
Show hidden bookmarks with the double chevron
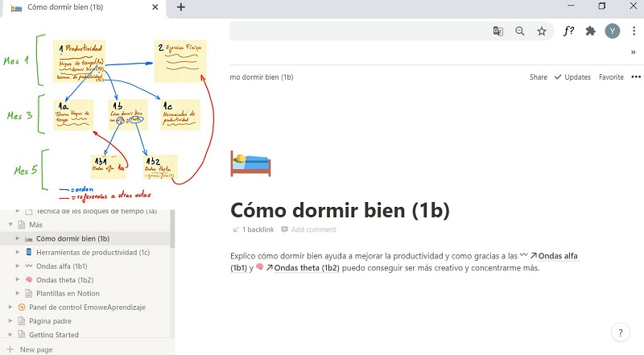tap(633, 52)
